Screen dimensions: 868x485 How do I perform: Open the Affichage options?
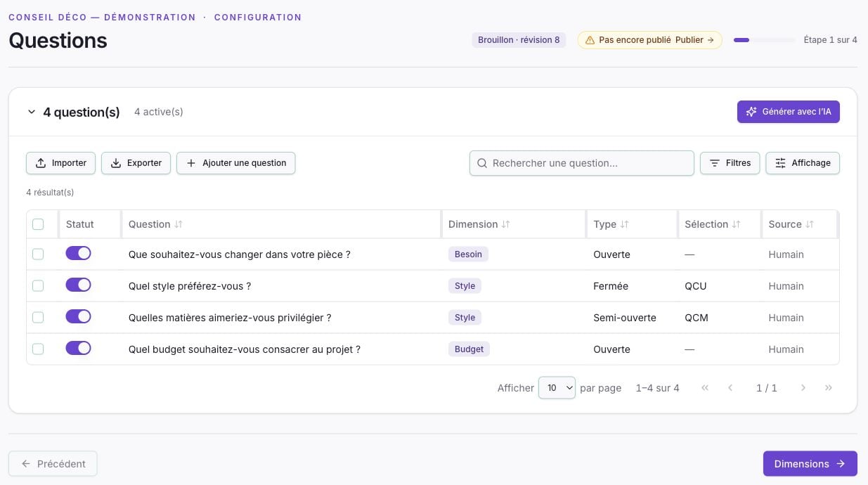click(x=803, y=163)
